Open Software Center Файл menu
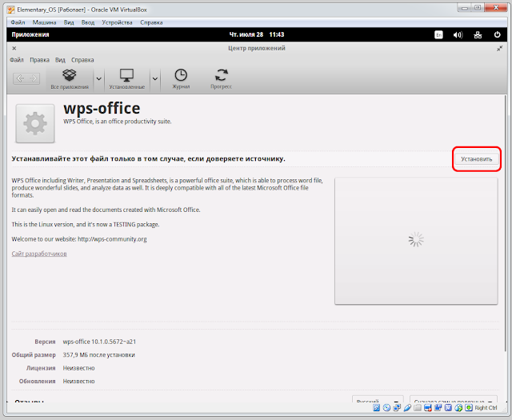Image resolution: width=512 pixels, height=420 pixels. click(17, 60)
